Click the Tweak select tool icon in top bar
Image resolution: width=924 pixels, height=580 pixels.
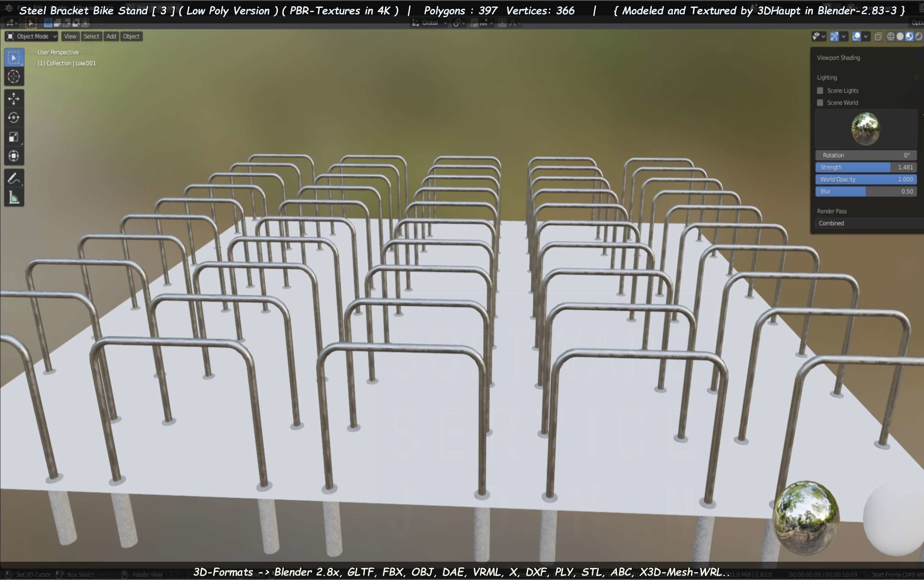pyautogui.click(x=31, y=23)
